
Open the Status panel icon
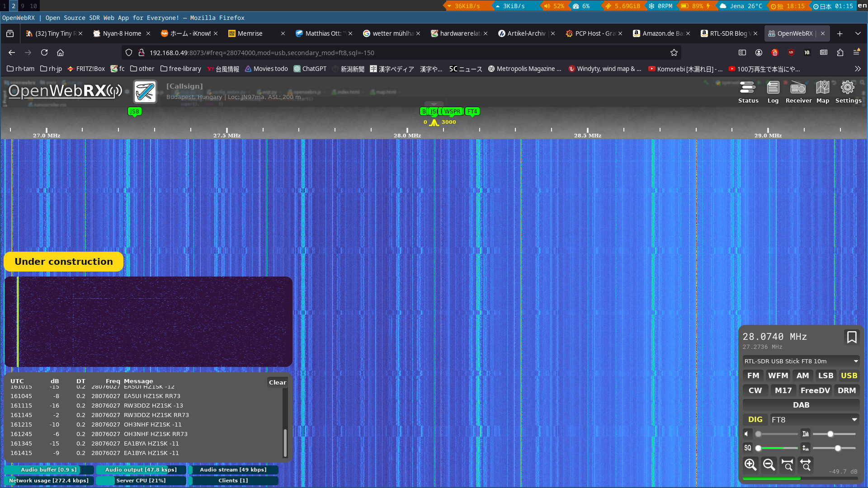point(748,92)
